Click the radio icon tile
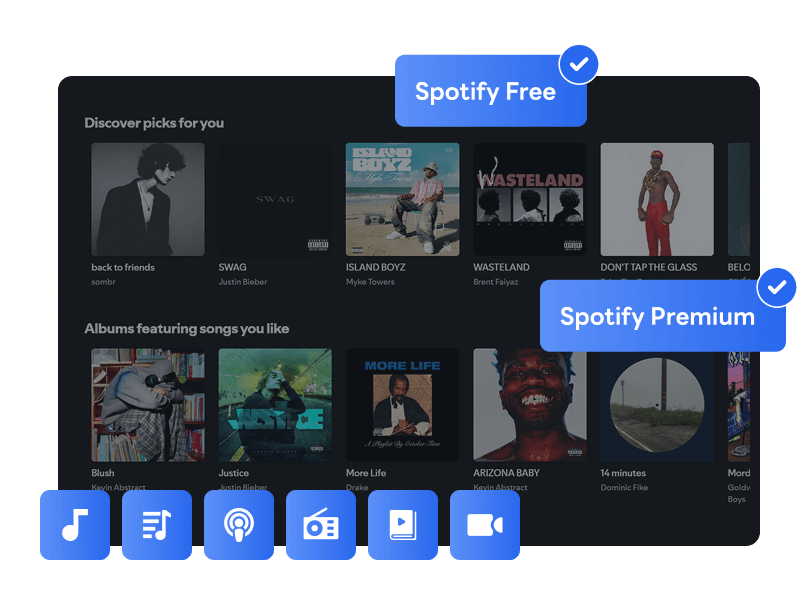800x600 pixels. point(321,525)
